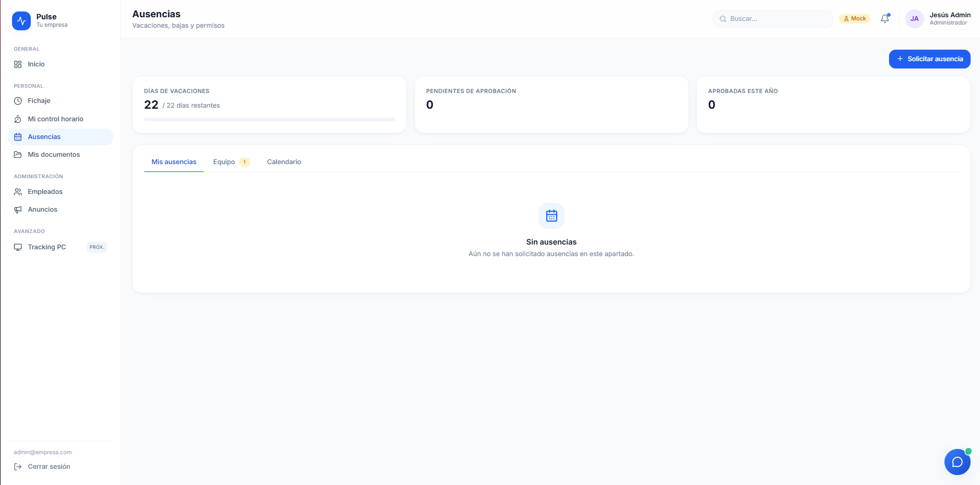Click the search magnifier icon
980x485 pixels.
(723, 19)
